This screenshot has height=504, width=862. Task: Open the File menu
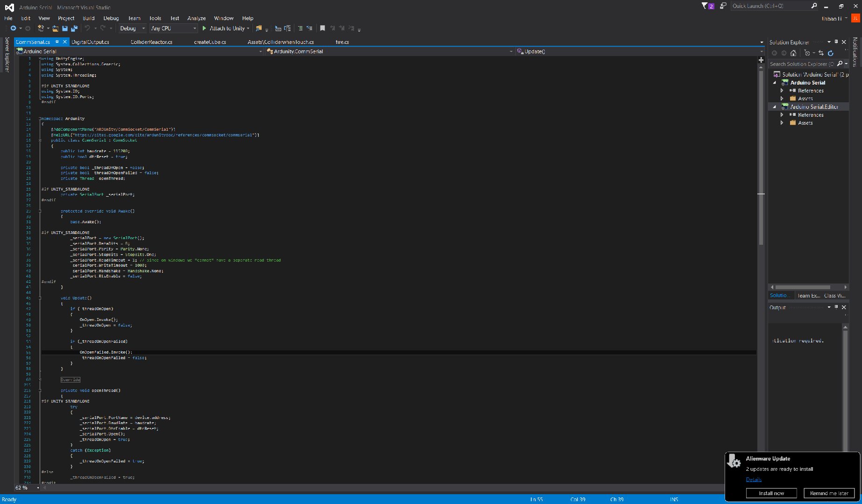point(8,18)
